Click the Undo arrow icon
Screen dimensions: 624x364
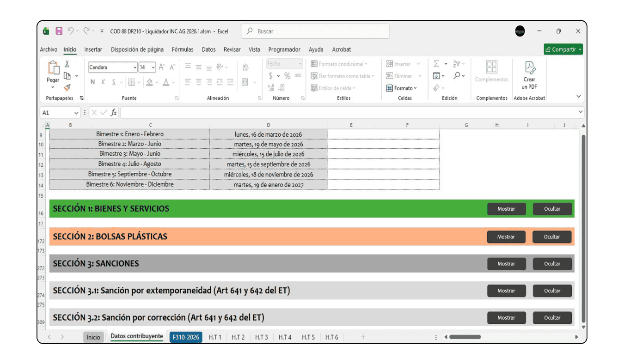(x=71, y=31)
